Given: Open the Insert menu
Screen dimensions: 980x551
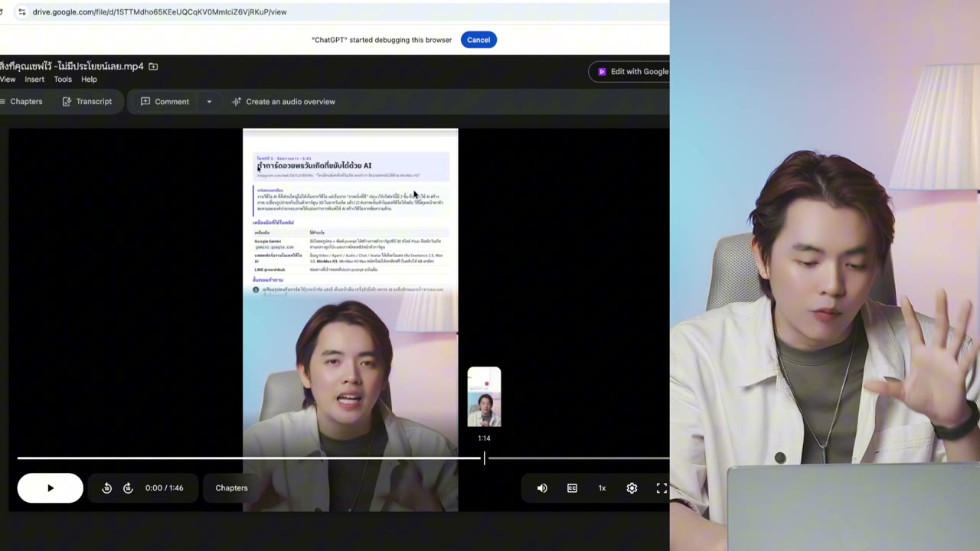Looking at the screenshot, I should coord(34,80).
